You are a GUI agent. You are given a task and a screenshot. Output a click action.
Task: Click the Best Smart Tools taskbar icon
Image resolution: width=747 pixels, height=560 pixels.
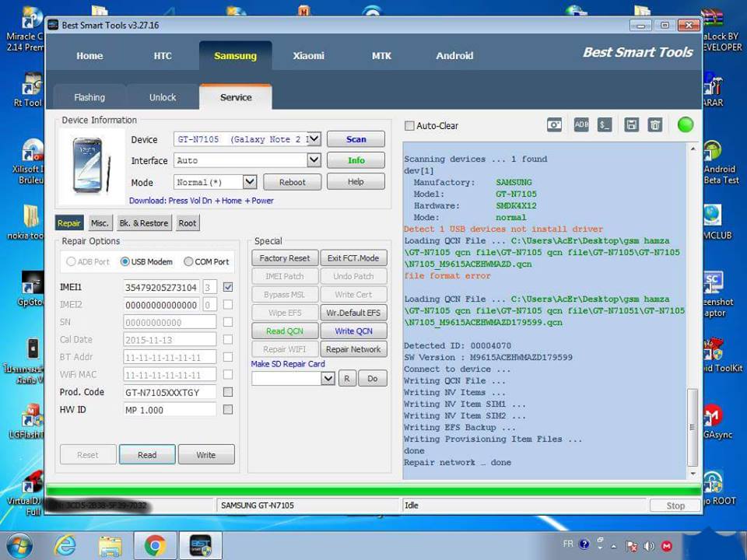201,546
